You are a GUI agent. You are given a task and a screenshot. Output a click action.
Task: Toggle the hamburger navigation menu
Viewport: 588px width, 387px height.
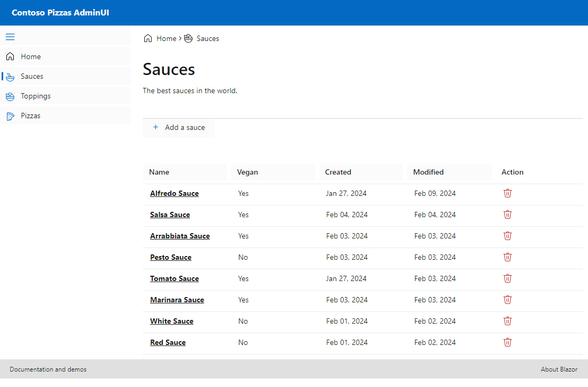10,37
